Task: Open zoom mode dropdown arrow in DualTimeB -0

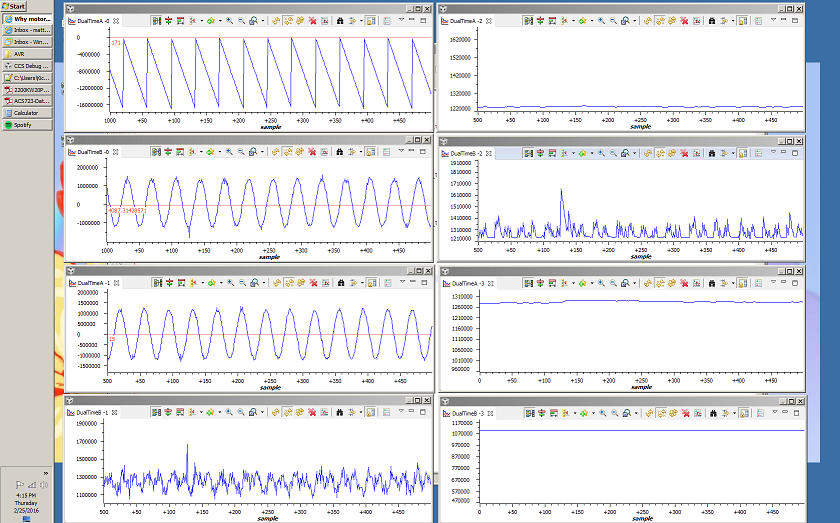Action: (262, 152)
